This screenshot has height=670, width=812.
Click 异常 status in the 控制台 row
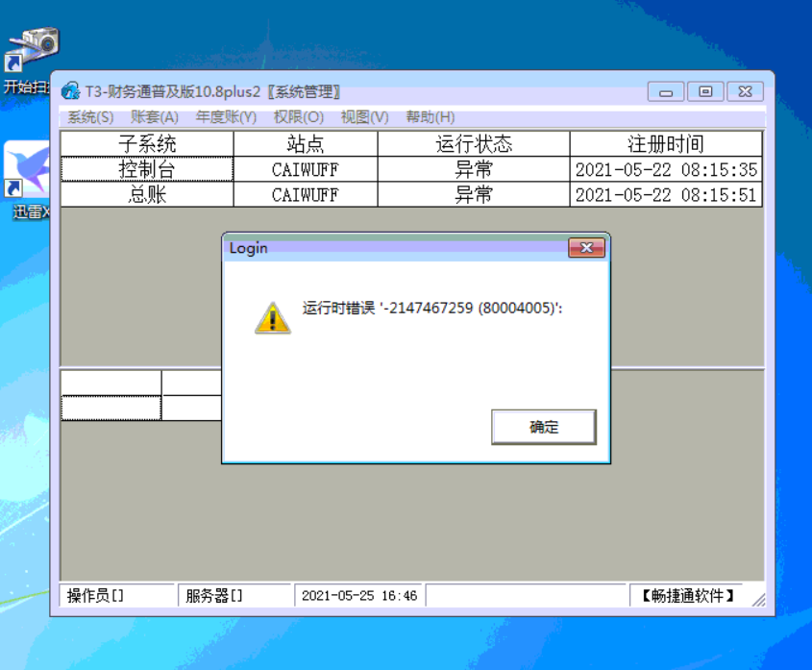(x=474, y=169)
